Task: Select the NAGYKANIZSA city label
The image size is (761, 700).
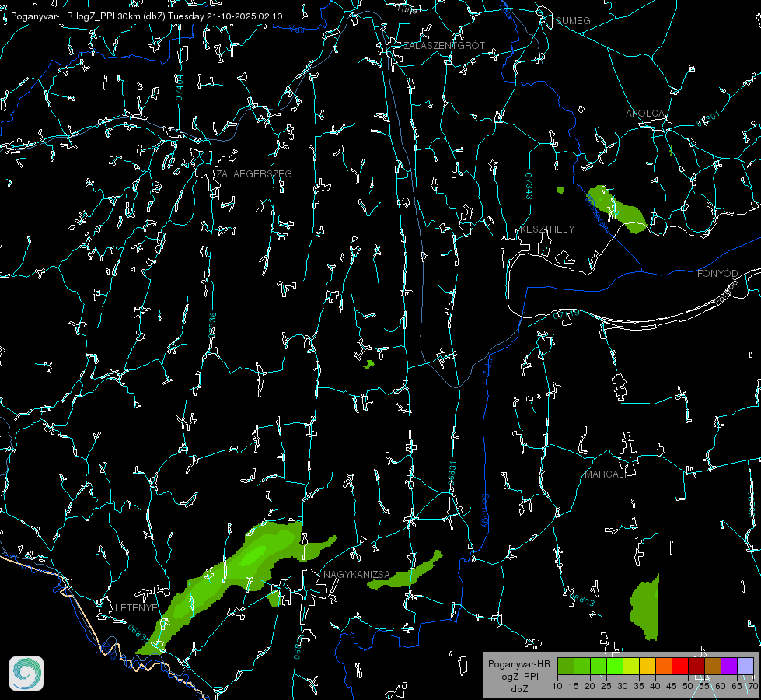Action: [357, 575]
